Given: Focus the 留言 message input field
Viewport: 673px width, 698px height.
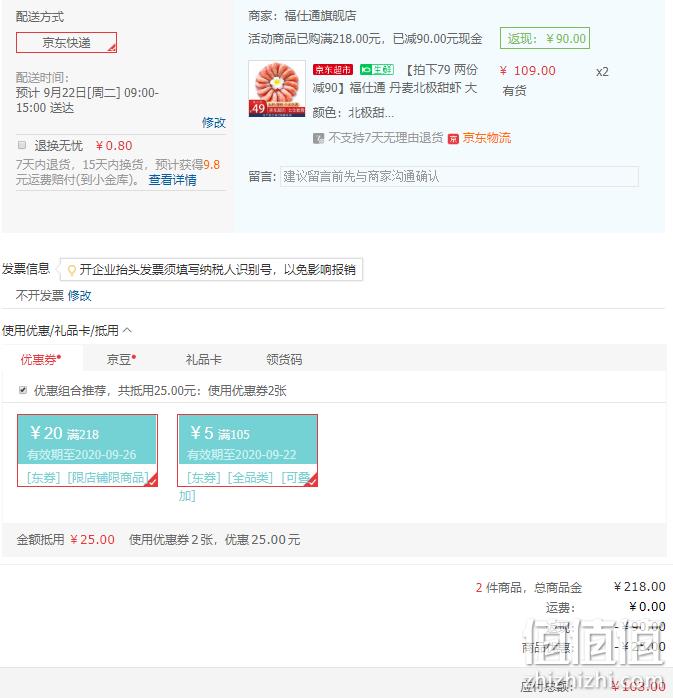Looking at the screenshot, I should pos(459,177).
